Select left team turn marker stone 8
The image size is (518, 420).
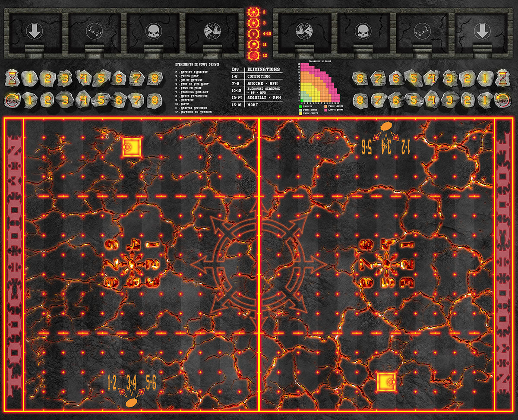click(154, 79)
